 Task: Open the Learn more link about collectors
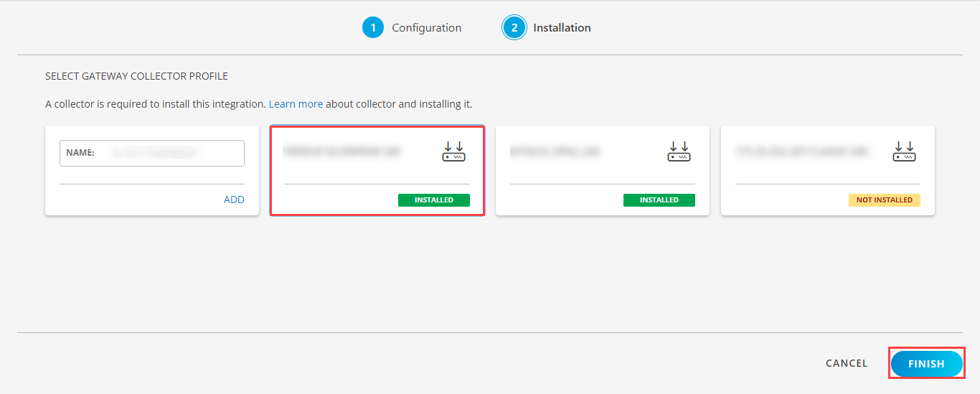click(296, 104)
